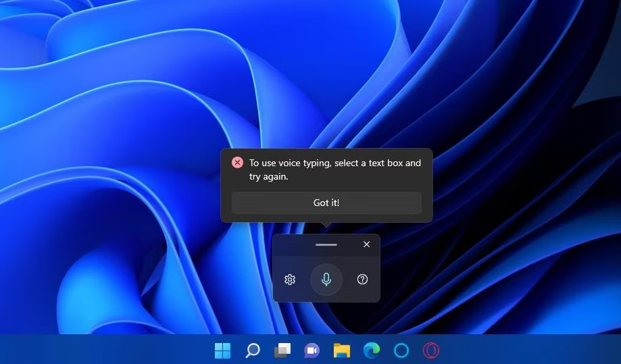Click the Got it! button
Image resolution: width=621 pixels, height=364 pixels.
pos(326,203)
